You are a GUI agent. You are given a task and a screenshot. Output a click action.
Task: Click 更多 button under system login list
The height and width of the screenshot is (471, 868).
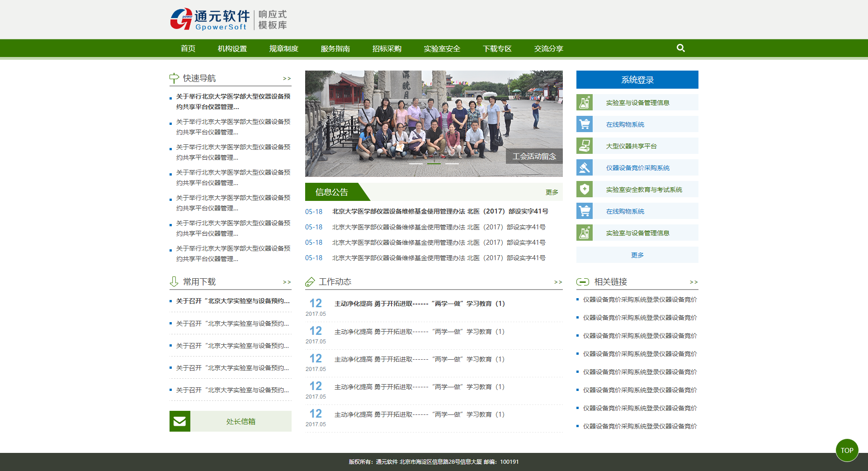pos(637,255)
